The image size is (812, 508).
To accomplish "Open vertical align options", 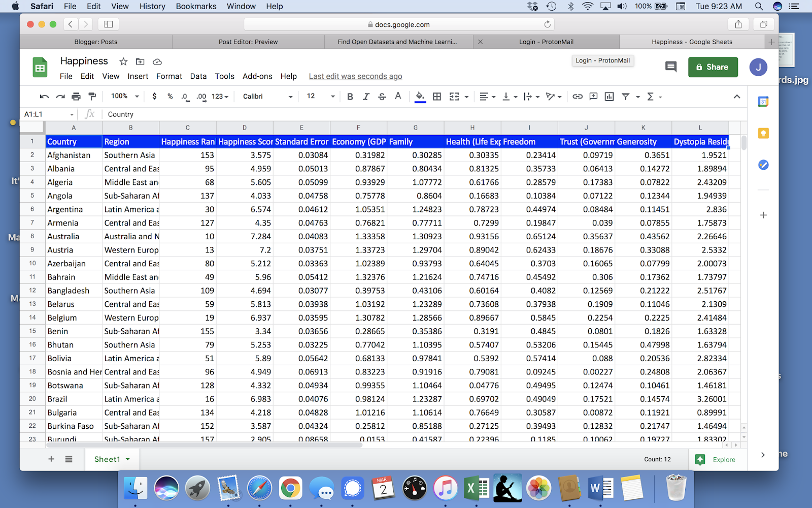I will 510,97.
